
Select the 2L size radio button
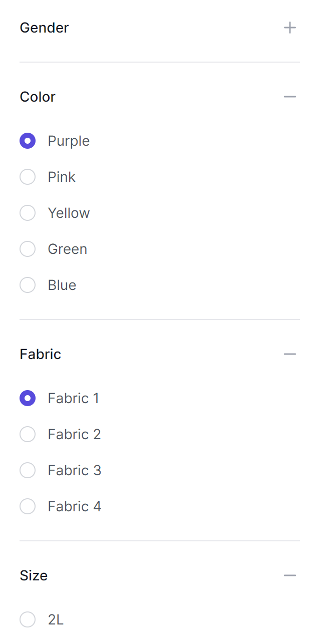[x=28, y=620]
